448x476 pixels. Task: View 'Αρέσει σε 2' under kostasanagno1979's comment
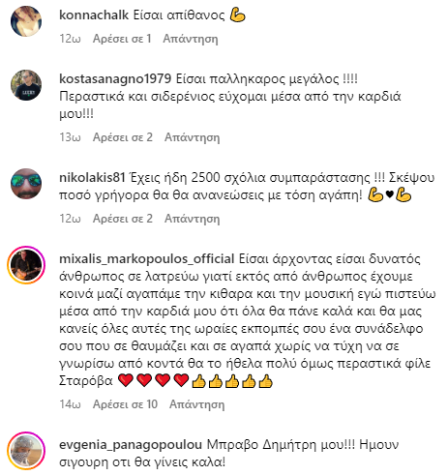(123, 137)
